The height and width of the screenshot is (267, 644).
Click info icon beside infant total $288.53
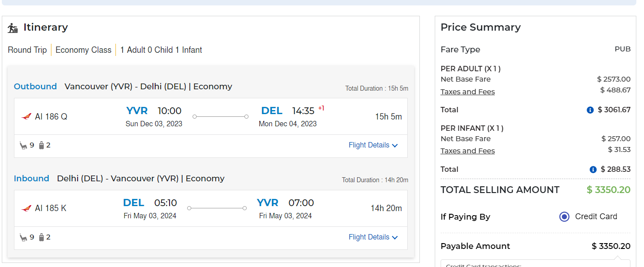[x=593, y=170]
